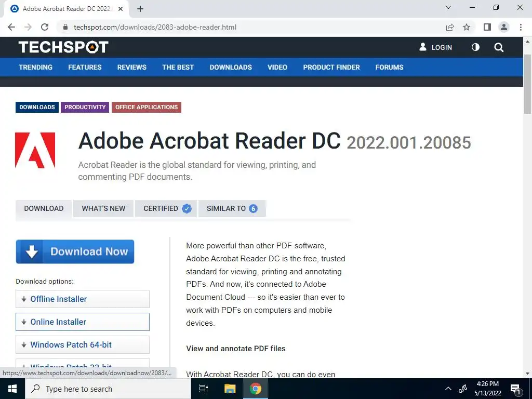Open TechSpot search magnifier
Image resolution: width=532 pixels, height=399 pixels.
(x=499, y=47)
